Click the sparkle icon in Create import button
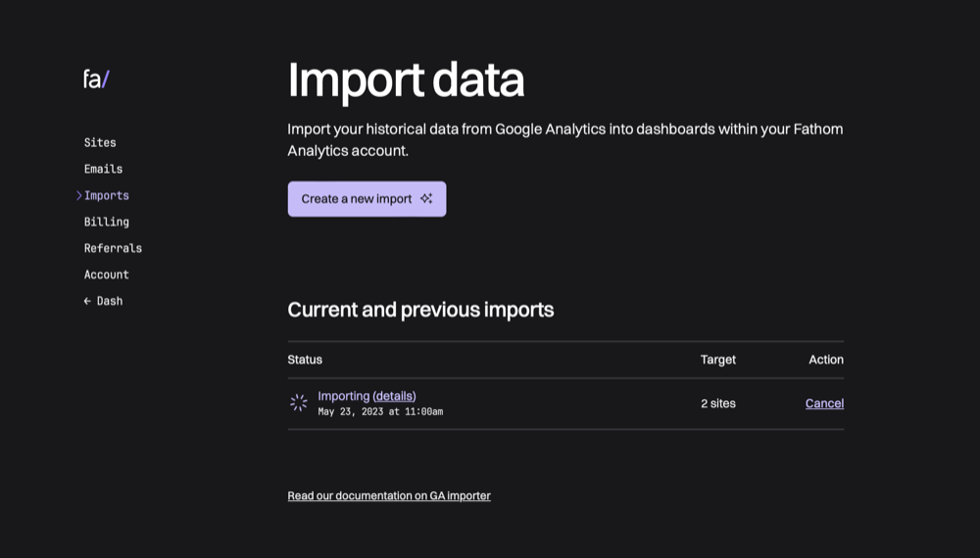The width and height of the screenshot is (980, 558). 426,198
